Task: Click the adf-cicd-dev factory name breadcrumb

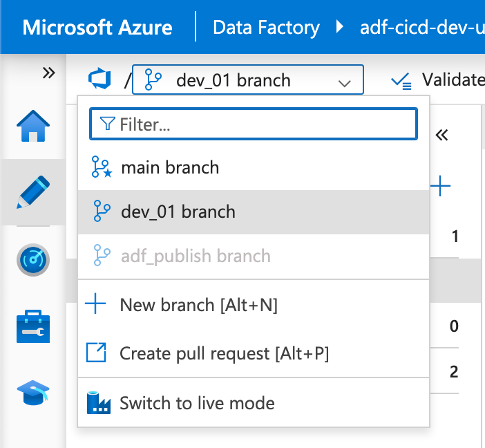Action: pos(423,27)
